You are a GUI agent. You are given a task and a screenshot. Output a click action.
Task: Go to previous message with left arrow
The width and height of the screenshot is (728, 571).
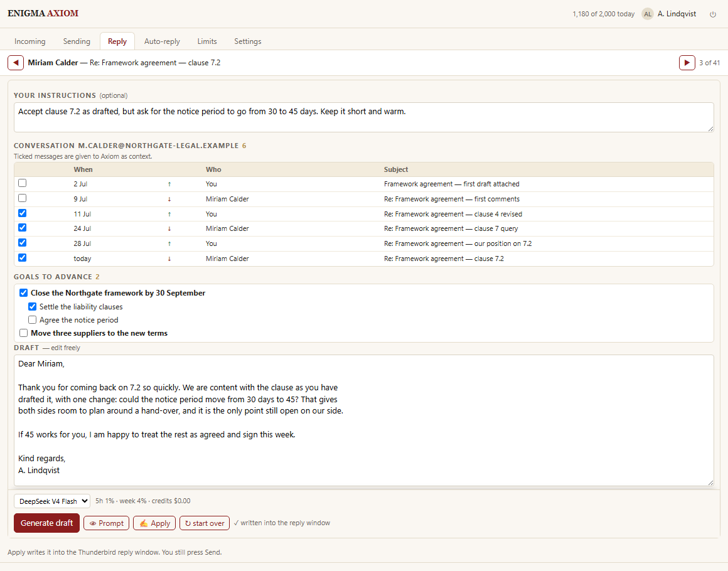point(16,63)
